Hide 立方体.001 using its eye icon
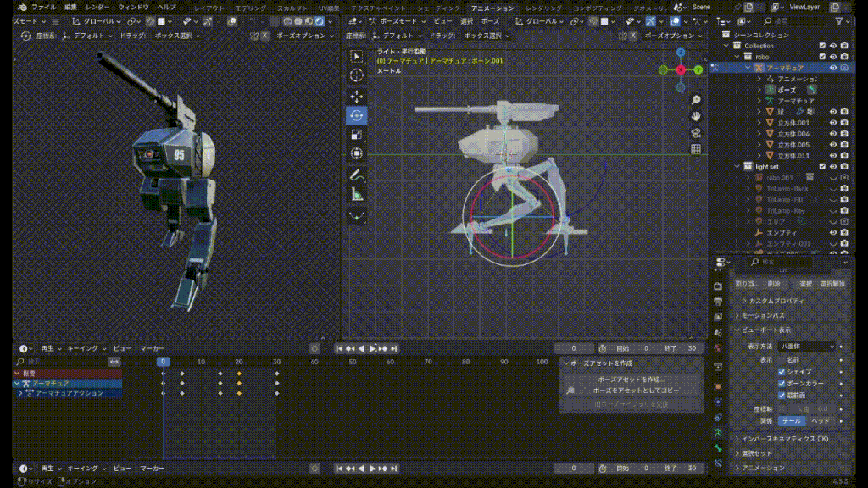The image size is (868, 488). click(x=833, y=123)
